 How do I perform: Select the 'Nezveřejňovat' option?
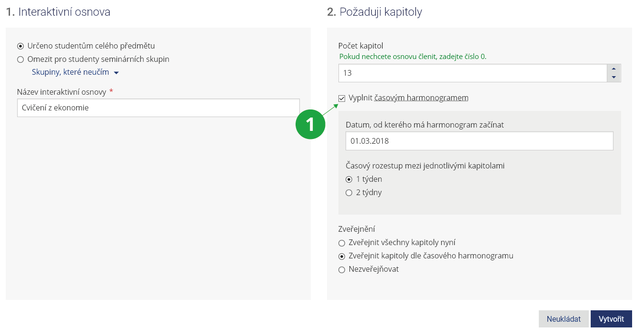(x=342, y=270)
